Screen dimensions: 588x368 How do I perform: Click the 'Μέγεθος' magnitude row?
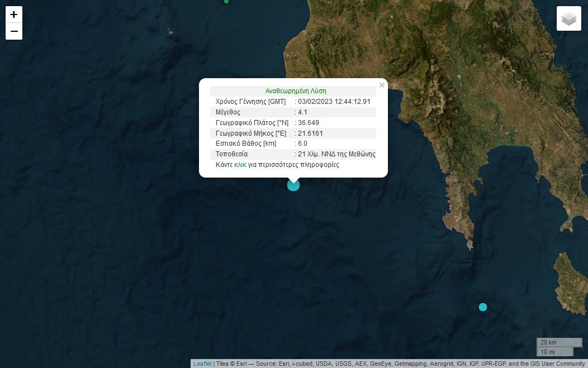tap(228, 112)
